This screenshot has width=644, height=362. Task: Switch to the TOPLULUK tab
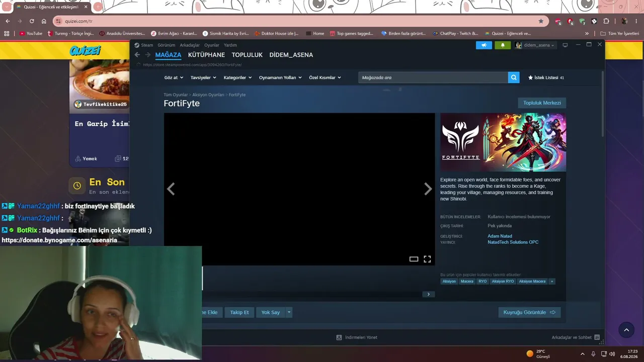[247, 55]
